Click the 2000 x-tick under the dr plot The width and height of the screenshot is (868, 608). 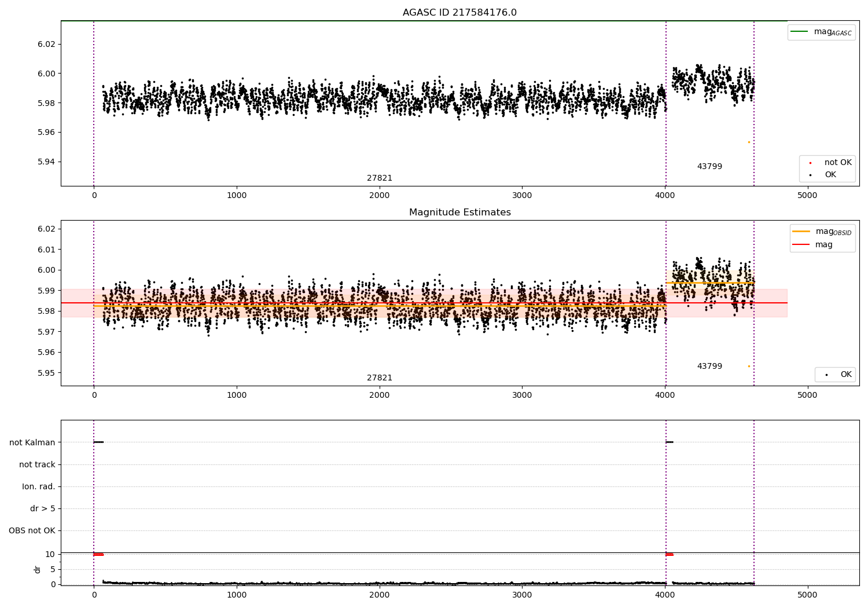[380, 595]
